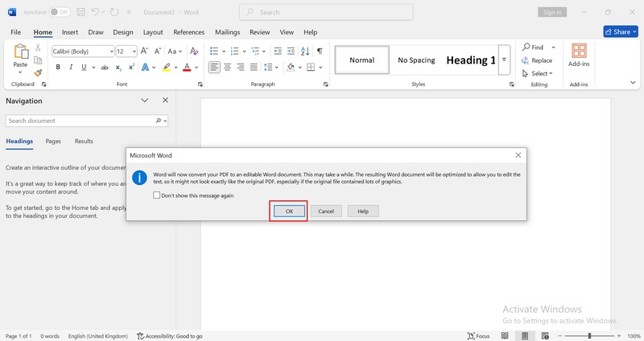This screenshot has width=644, height=341.
Task: Select the Pages tab in Navigation pane
Action: point(53,142)
